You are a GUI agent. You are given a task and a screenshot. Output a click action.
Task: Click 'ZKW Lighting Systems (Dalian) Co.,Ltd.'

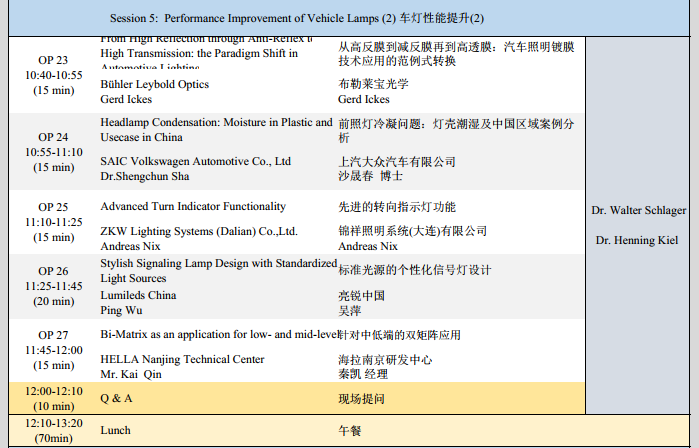click(x=199, y=231)
